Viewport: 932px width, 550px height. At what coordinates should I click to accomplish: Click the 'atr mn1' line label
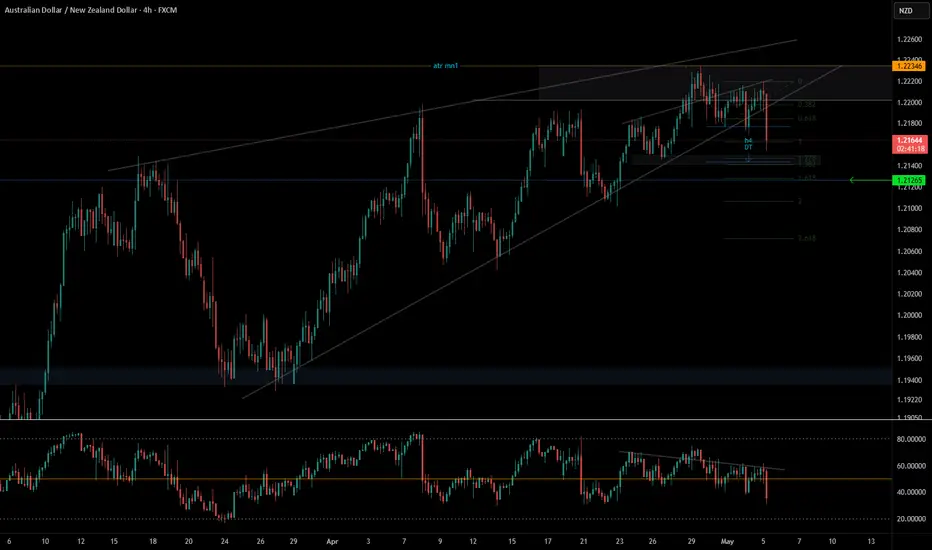pyautogui.click(x=445, y=65)
